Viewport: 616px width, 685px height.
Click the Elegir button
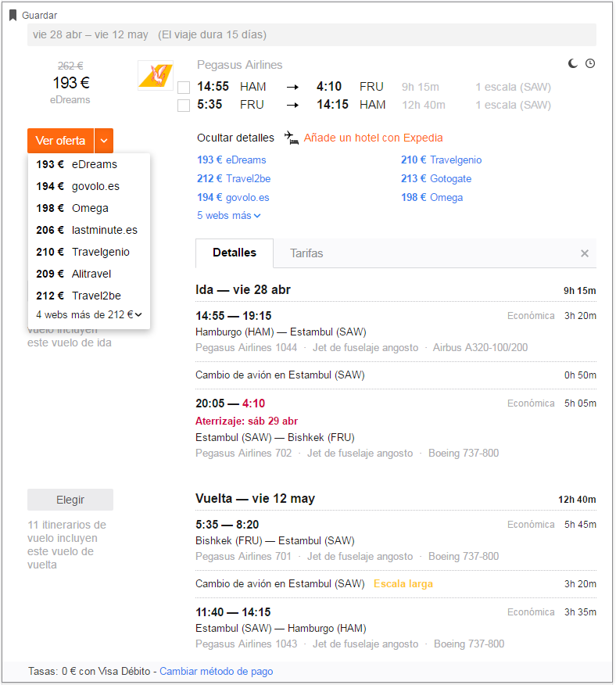70,500
